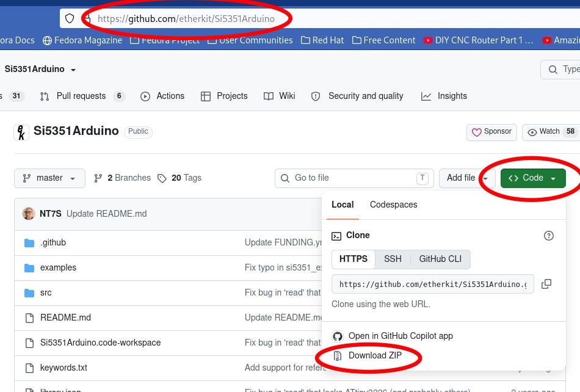
Task: Open the src folder
Action: [46, 293]
